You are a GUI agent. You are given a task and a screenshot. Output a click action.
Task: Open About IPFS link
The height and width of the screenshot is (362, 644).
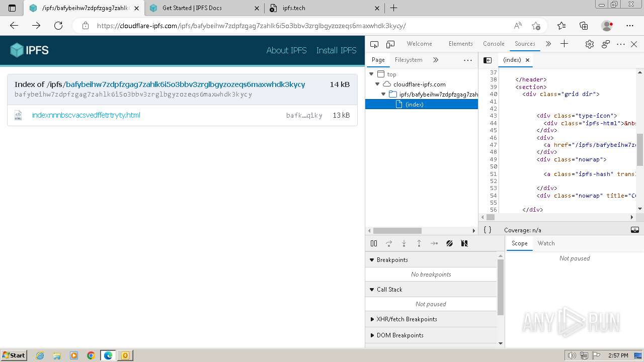pos(286,50)
